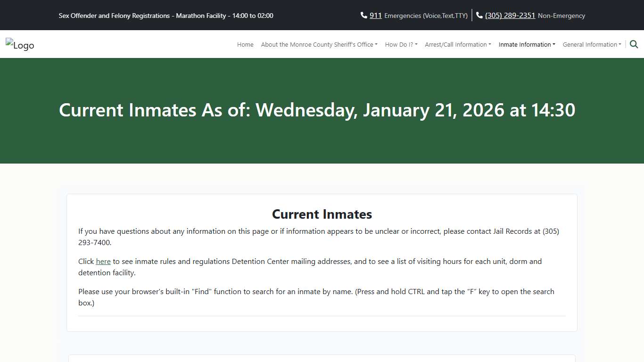644x362 pixels.
Task: Select the "Current Inmates" card heading
Action: (x=322, y=214)
